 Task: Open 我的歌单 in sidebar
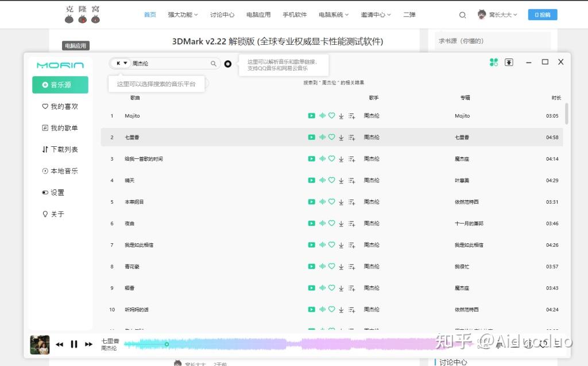click(x=60, y=128)
